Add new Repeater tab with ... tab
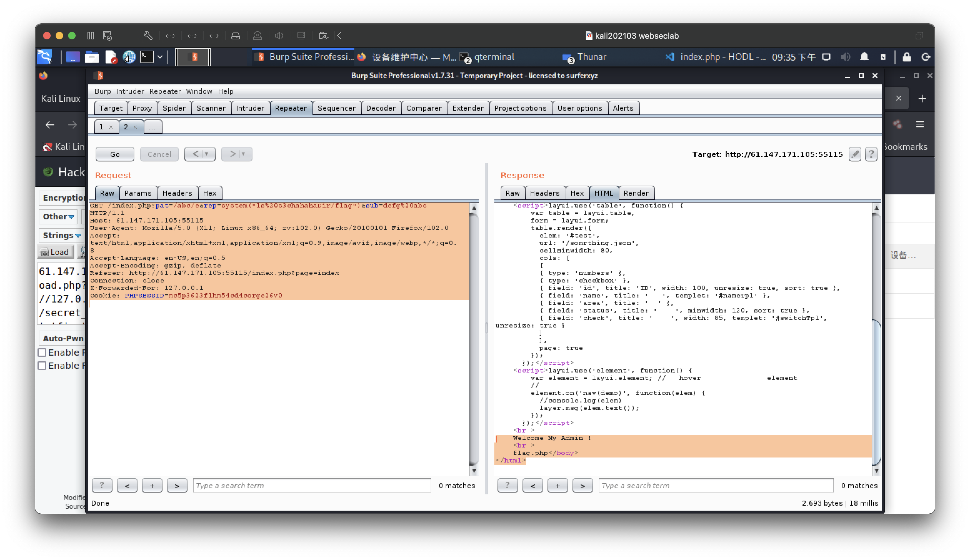 pyautogui.click(x=152, y=127)
